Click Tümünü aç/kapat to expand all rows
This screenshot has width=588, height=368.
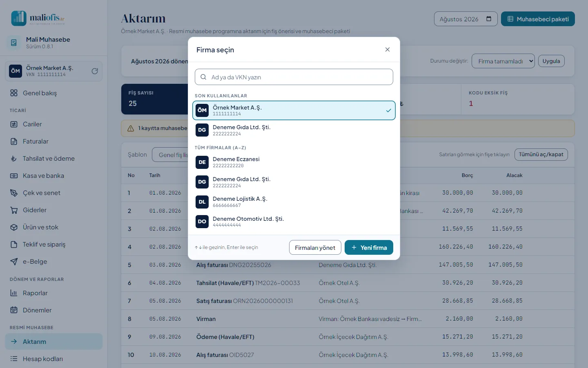pyautogui.click(x=541, y=155)
